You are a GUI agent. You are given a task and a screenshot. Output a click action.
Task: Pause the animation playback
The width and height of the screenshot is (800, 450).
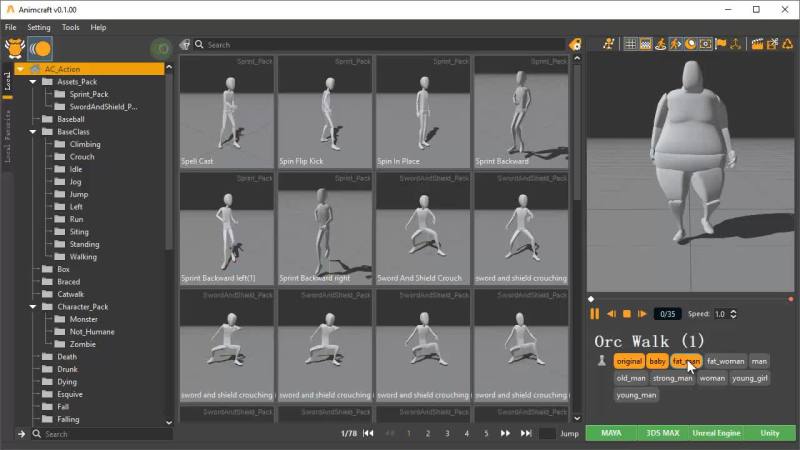click(x=594, y=314)
